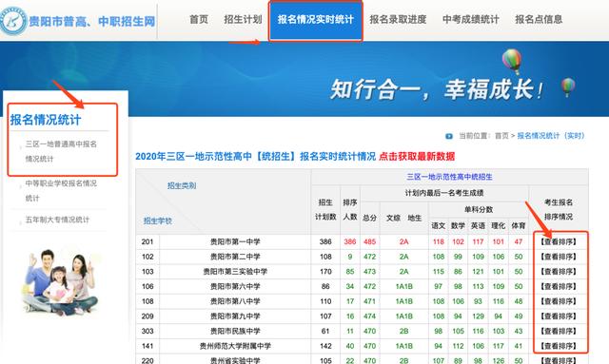Click 三区一地普通高中报名情况统计 sidebar link
Viewport: 609px width, 364px height.
pyautogui.click(x=61, y=151)
